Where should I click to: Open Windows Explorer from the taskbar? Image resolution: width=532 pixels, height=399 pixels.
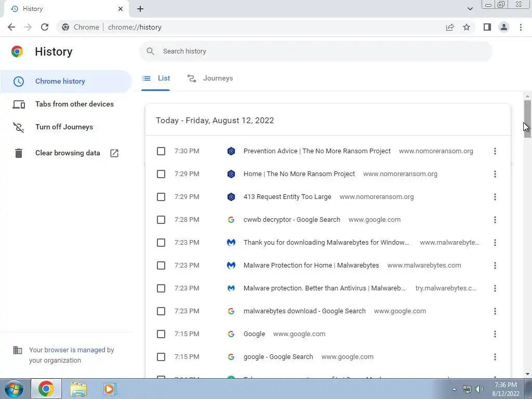coord(78,389)
